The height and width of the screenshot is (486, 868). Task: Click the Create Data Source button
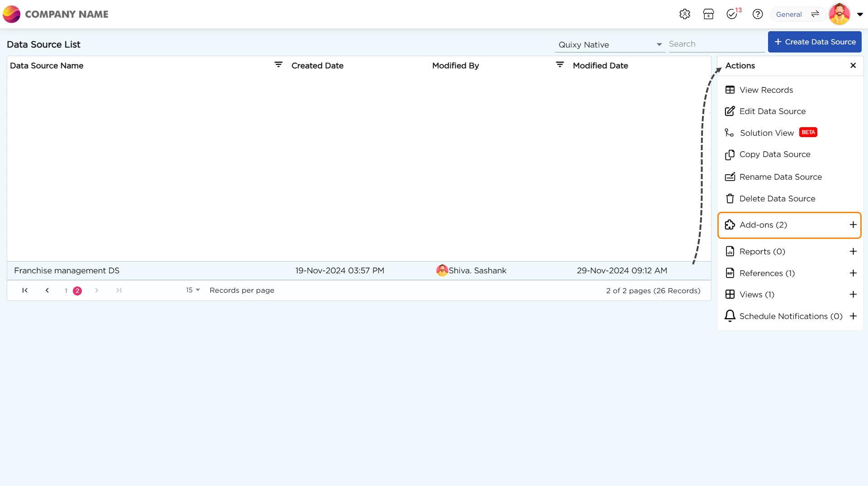tap(814, 42)
